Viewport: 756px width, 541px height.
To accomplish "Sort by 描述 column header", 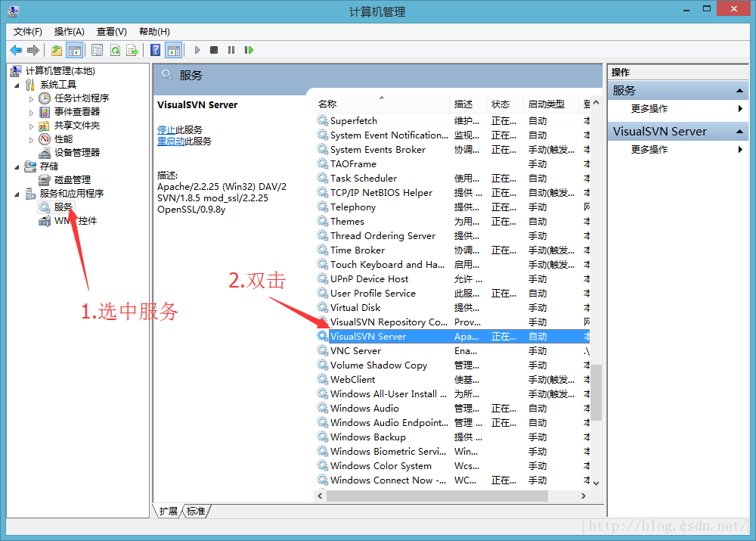I will tap(468, 104).
